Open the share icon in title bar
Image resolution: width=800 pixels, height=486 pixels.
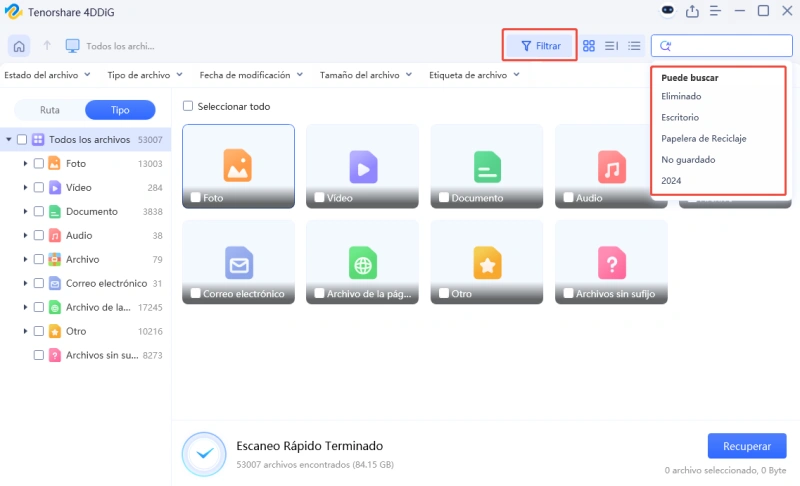click(693, 11)
